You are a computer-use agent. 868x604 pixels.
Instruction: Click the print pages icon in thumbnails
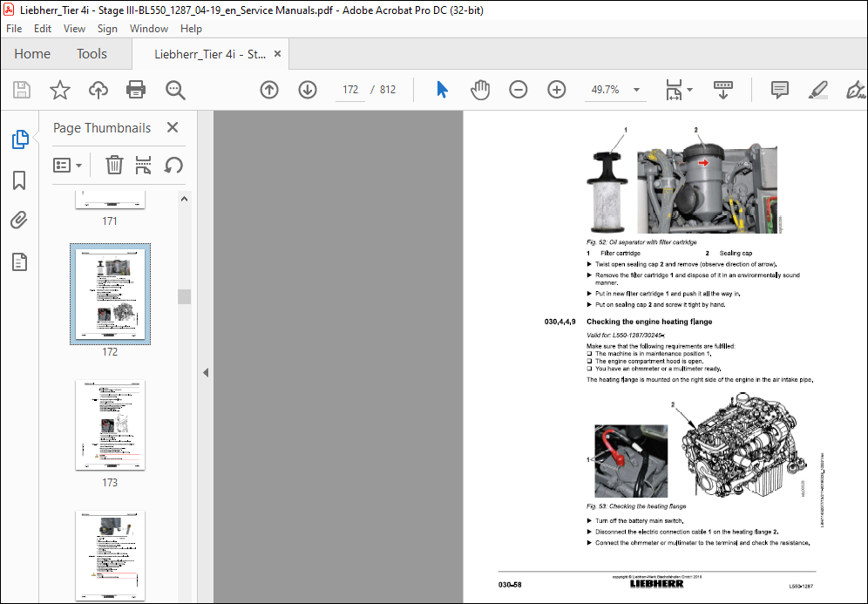point(144,165)
